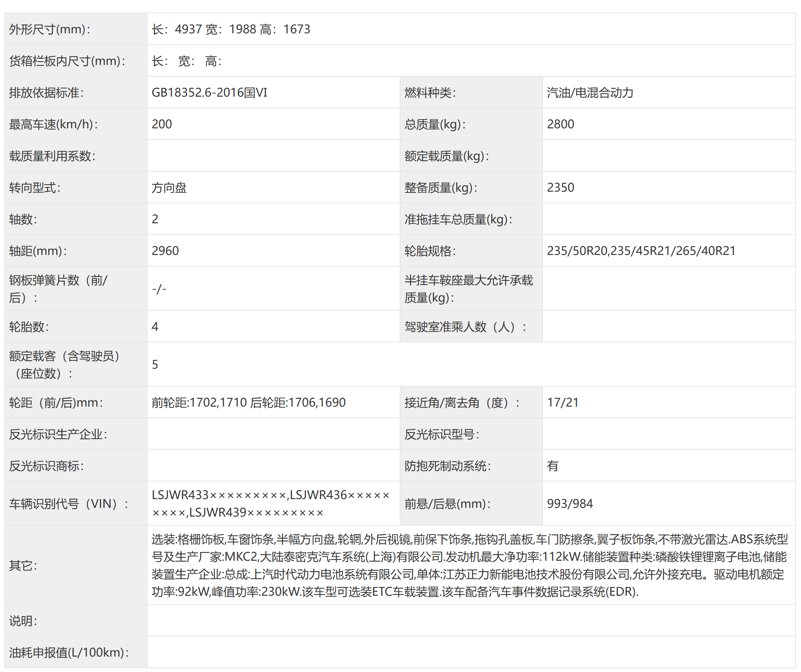This screenshot has height=672, width=801.
Task: Select the emission standard GB18352.6-2016国VI
Action: point(209,92)
